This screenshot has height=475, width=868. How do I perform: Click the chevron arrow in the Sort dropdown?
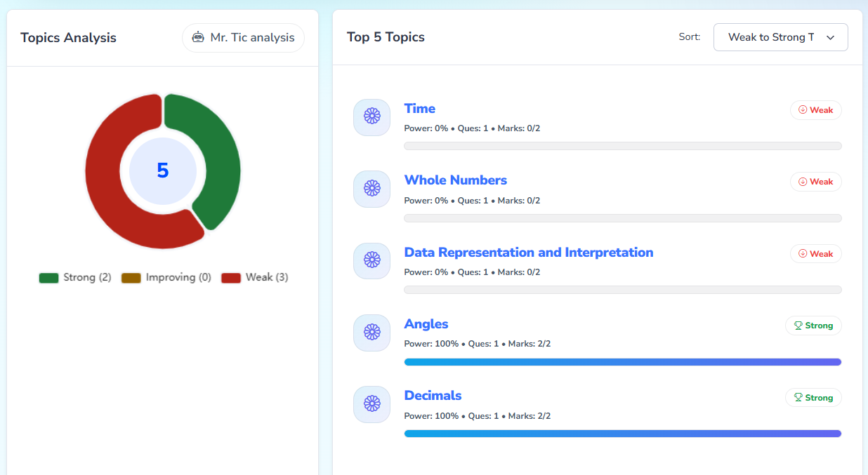pyautogui.click(x=830, y=38)
